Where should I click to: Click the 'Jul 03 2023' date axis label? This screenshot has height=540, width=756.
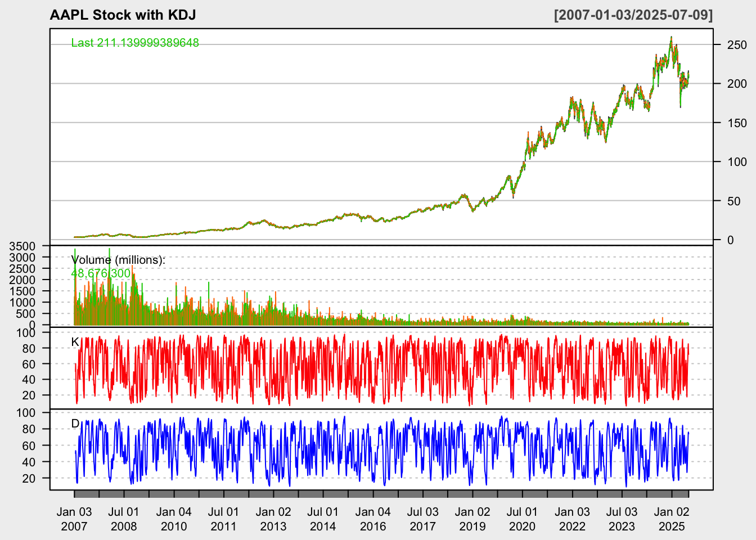point(622,519)
